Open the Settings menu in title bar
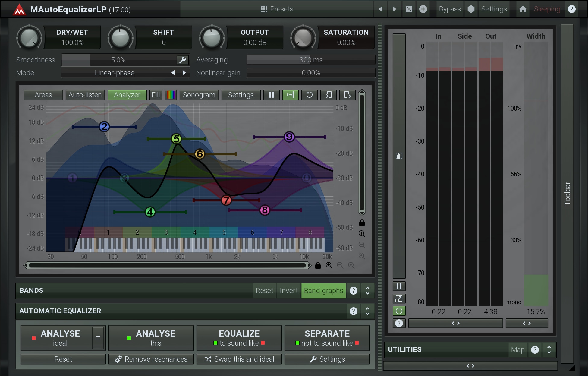This screenshot has height=376, width=588. click(x=494, y=9)
